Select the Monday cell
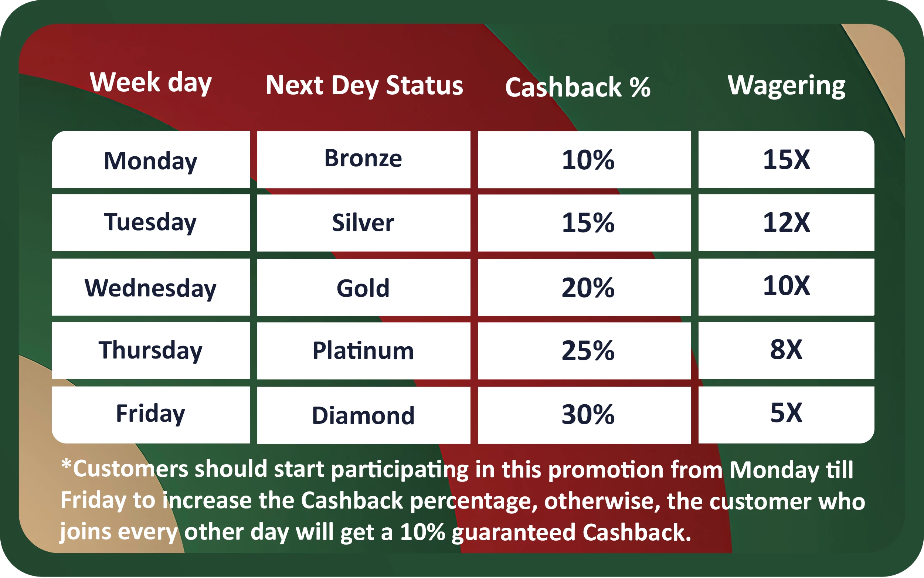The width and height of the screenshot is (924, 578). [x=151, y=160]
